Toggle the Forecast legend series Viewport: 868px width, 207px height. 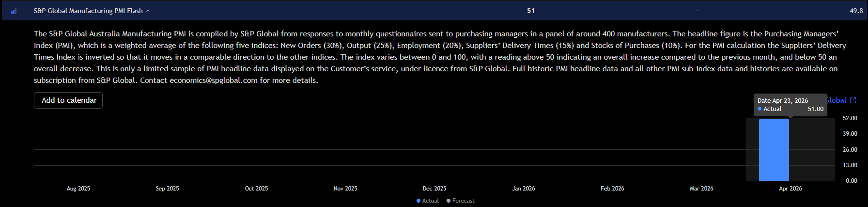point(461,201)
